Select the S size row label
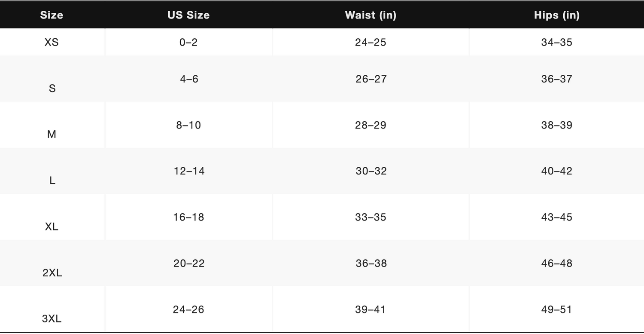This screenshot has height=334, width=644. [52, 89]
